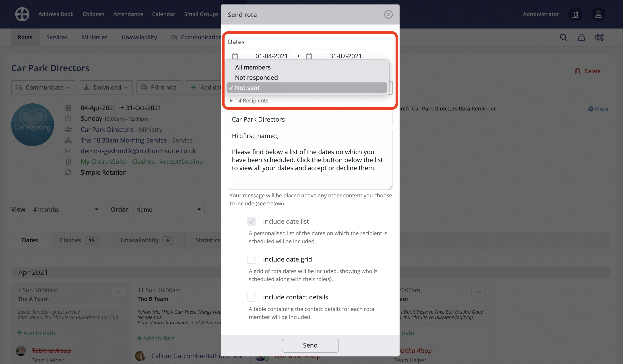
Task: Select the calendar icon on the start date
Action: [x=235, y=56]
